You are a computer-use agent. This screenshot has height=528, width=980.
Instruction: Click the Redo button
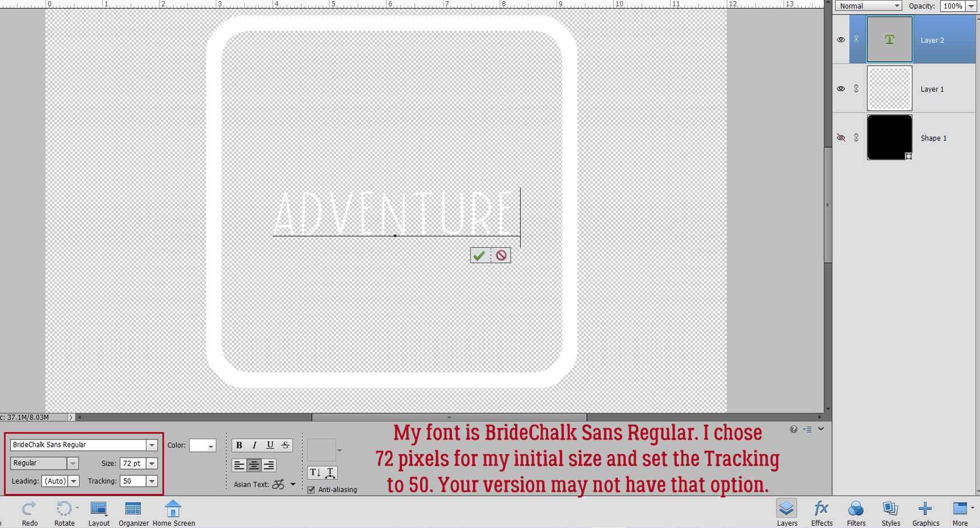pos(30,513)
